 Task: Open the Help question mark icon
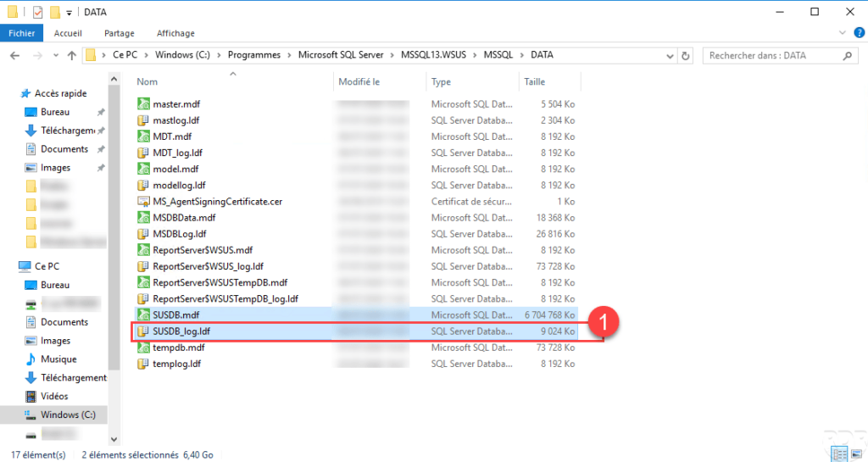[856, 33]
